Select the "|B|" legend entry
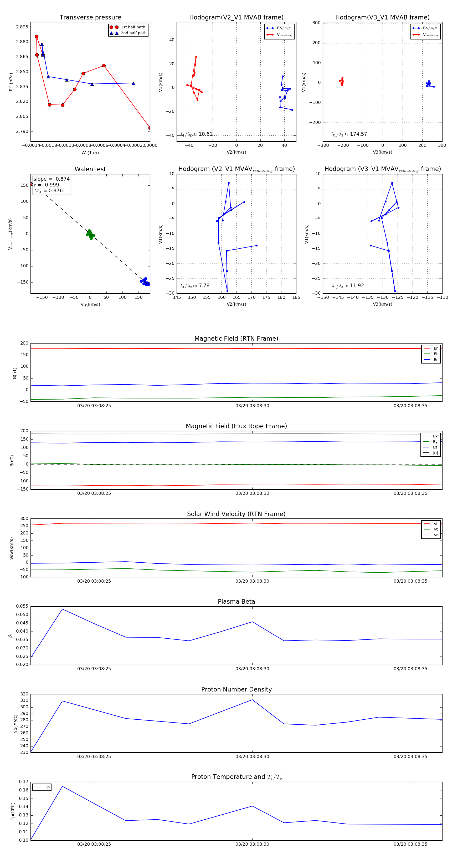Screen dimensions: 473x868 tap(431, 453)
